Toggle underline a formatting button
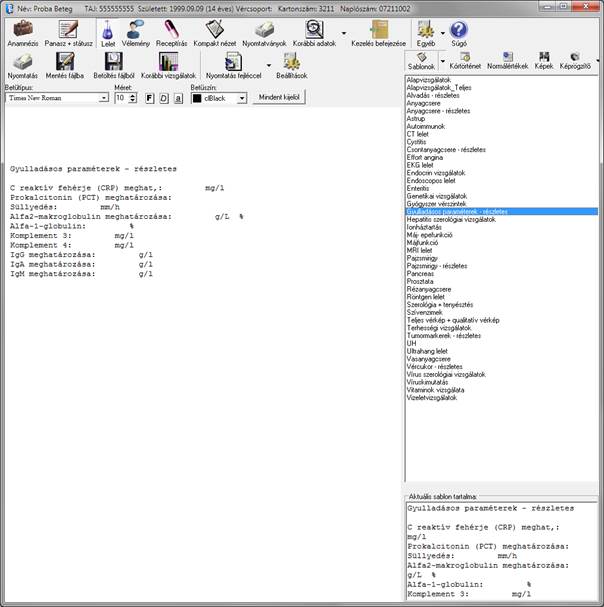The height and width of the screenshot is (607, 604). [178, 98]
